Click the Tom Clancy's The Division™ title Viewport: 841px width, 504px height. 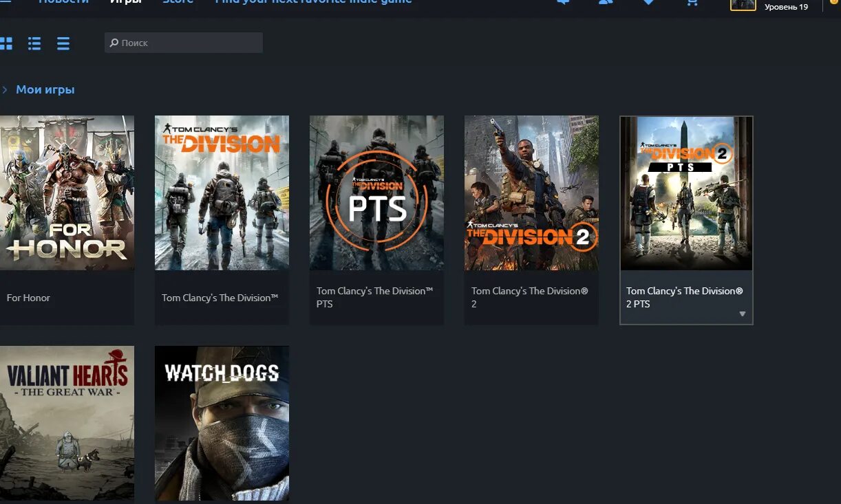tap(220, 298)
